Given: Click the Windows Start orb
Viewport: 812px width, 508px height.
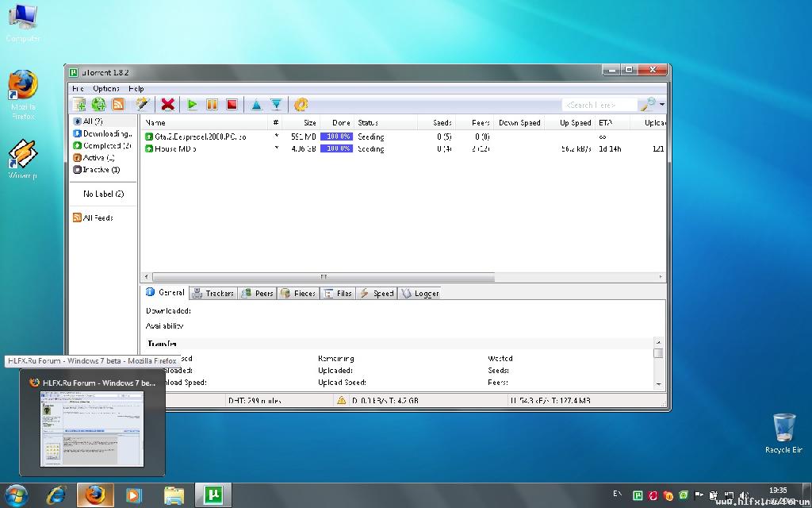Looking at the screenshot, I should tap(17, 495).
